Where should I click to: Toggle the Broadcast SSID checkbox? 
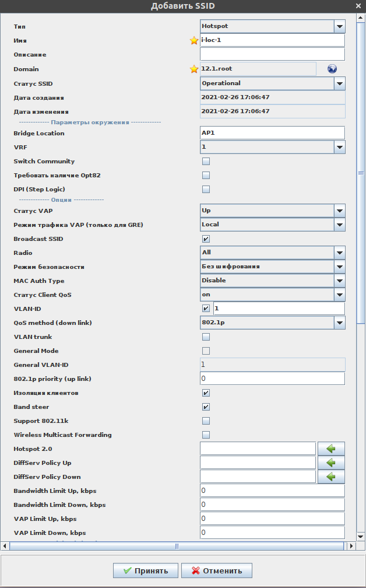[206, 239]
